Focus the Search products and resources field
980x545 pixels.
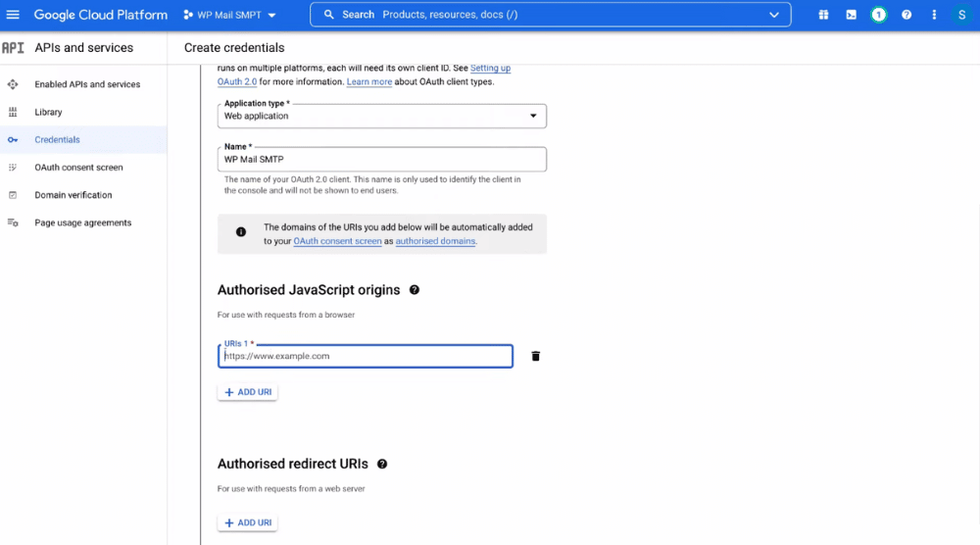(550, 15)
